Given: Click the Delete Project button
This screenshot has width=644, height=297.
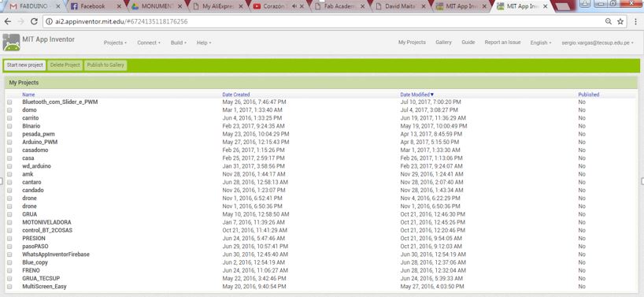Looking at the screenshot, I should 65,65.
